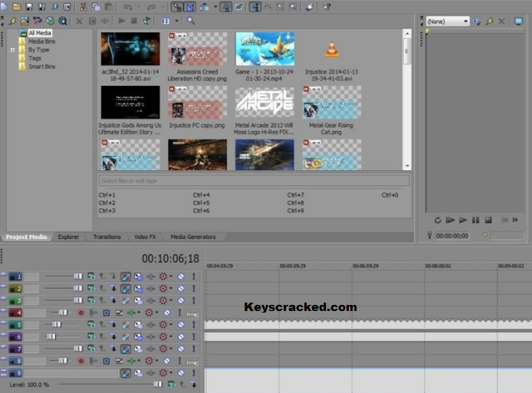Click the media list scroll-down arrow
Screen dimensions: 532x393
click(407, 166)
